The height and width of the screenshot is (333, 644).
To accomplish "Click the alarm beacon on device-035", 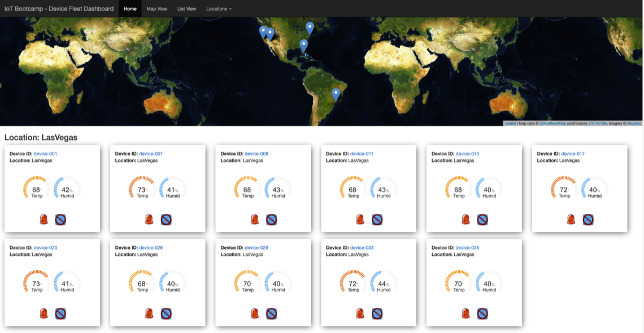I will click(x=465, y=314).
